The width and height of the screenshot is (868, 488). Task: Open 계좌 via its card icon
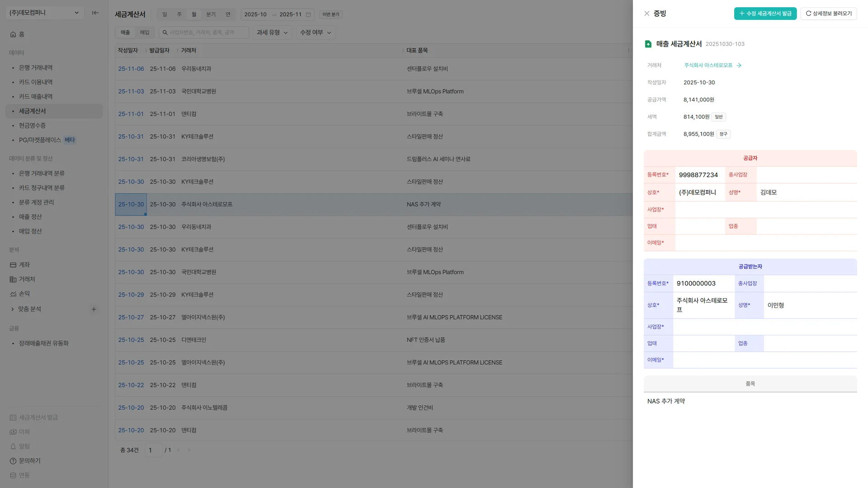click(13, 265)
